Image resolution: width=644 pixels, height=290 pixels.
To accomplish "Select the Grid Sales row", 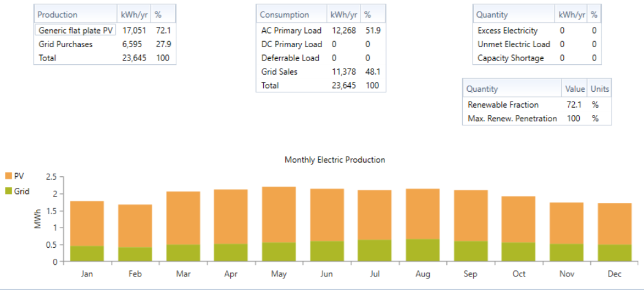I will coord(321,72).
